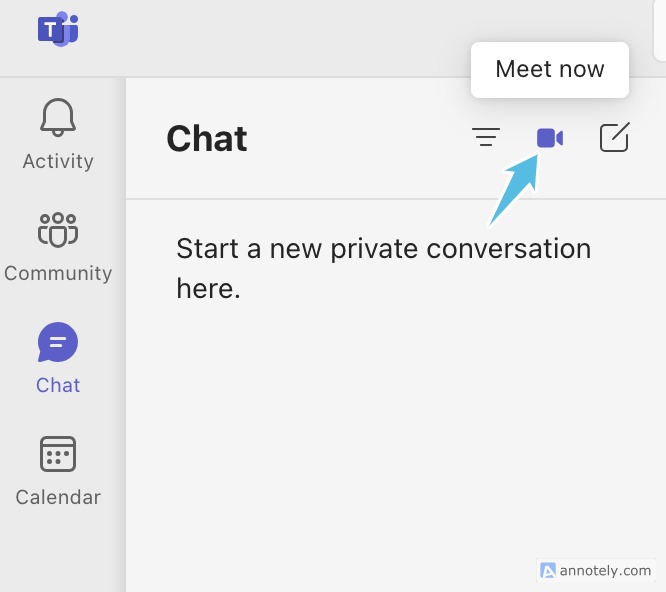Click the blue arrow annotation
666x592 pixels.
coord(515,189)
